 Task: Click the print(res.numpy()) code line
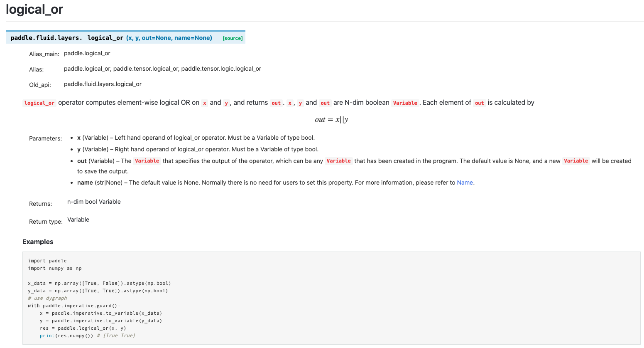pos(88,336)
